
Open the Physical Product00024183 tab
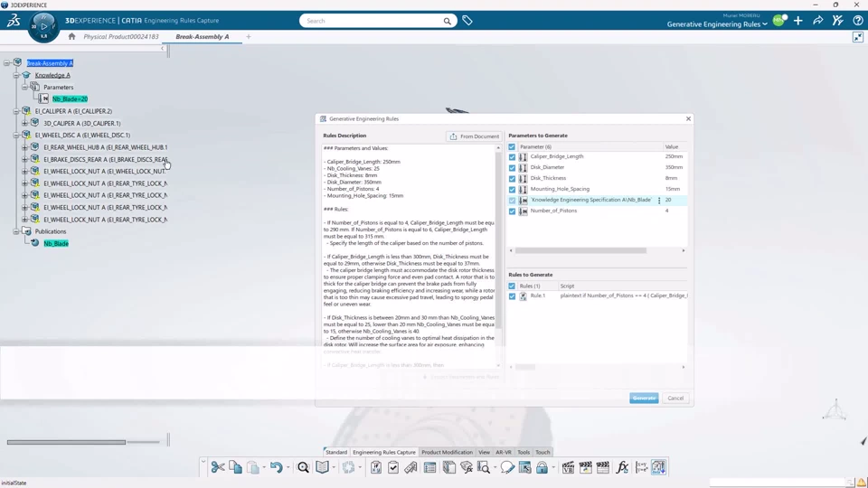point(120,36)
